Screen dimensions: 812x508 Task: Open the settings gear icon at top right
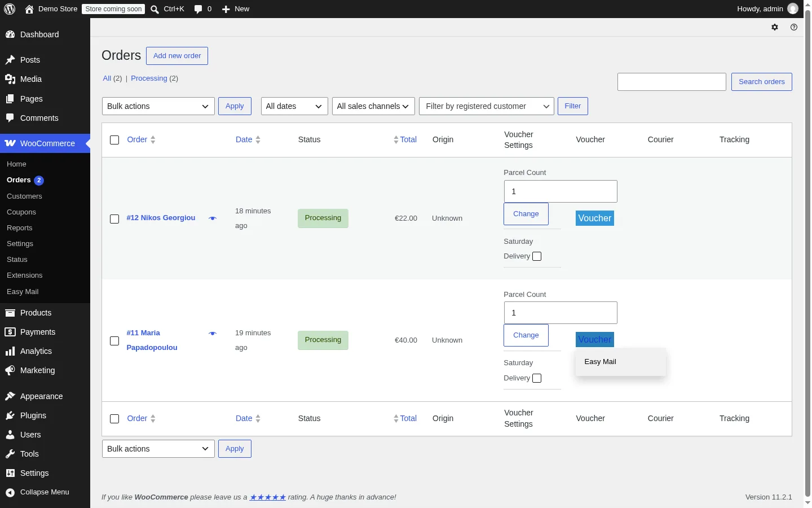pos(775,27)
